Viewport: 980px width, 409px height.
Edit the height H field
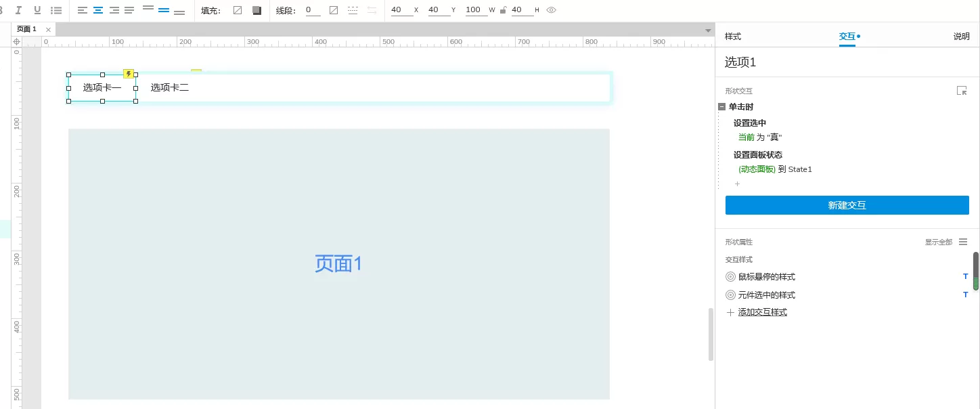point(522,10)
